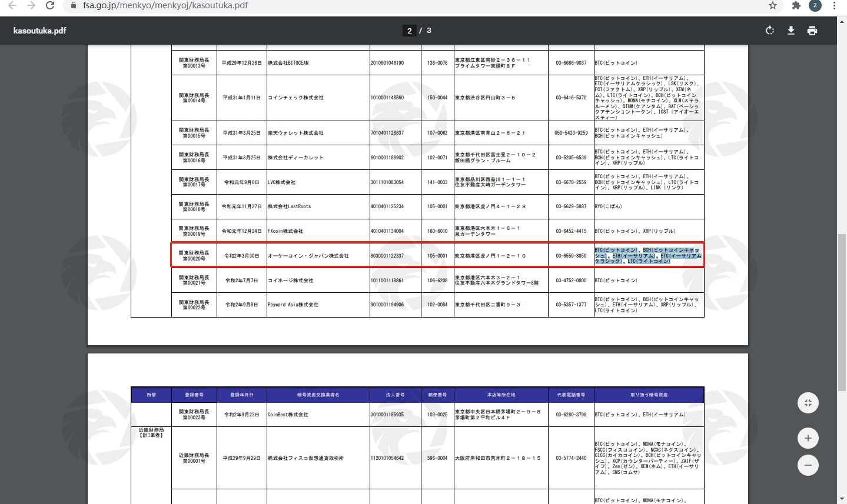Select company name 株式会社LastRoots
This screenshot has height=504, width=847.
pyautogui.click(x=290, y=206)
